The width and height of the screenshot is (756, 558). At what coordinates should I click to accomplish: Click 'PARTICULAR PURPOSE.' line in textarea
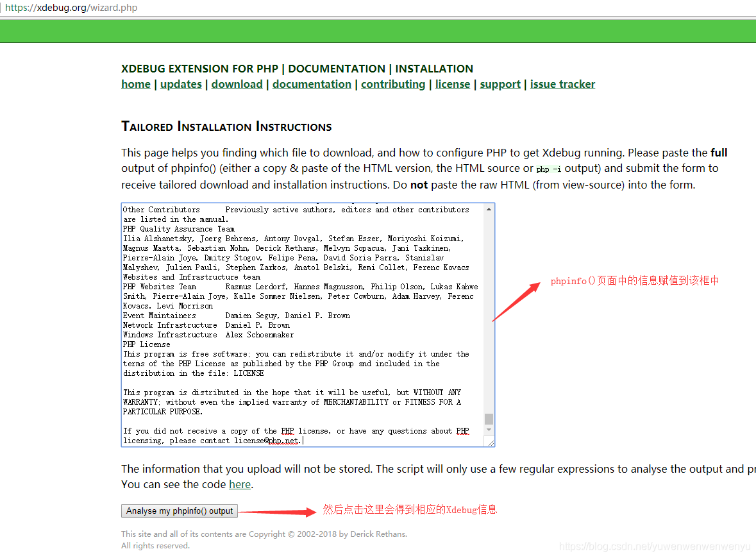tap(162, 412)
